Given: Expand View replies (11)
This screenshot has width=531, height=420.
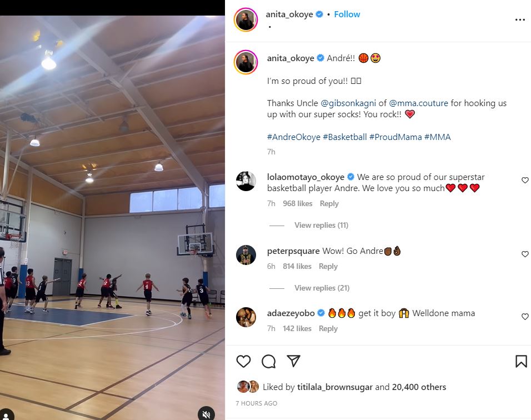Looking at the screenshot, I should point(321,225).
